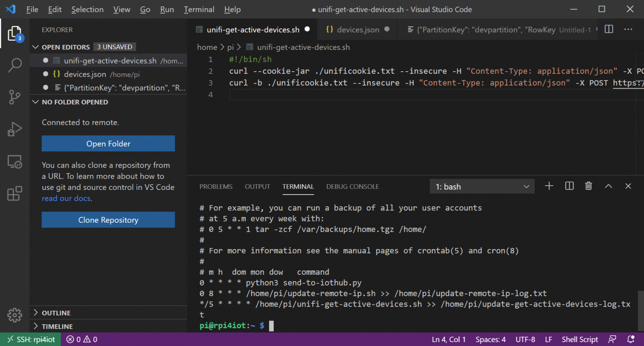
Task: Open the Explorer view in activity bar
Action: pyautogui.click(x=15, y=34)
